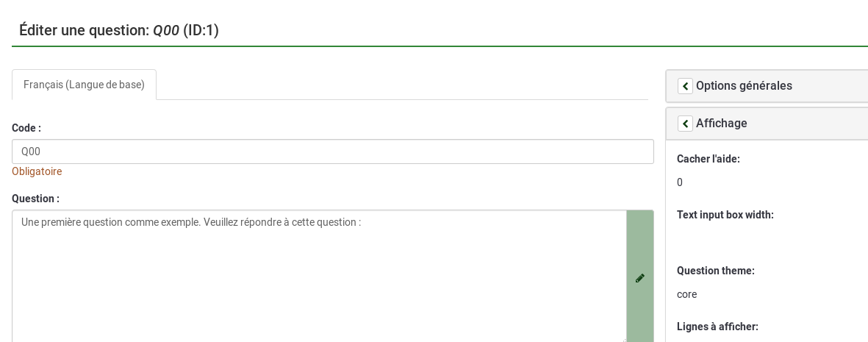868x342 pixels.
Task: Click the Question text area resize handle
Action: 623,339
